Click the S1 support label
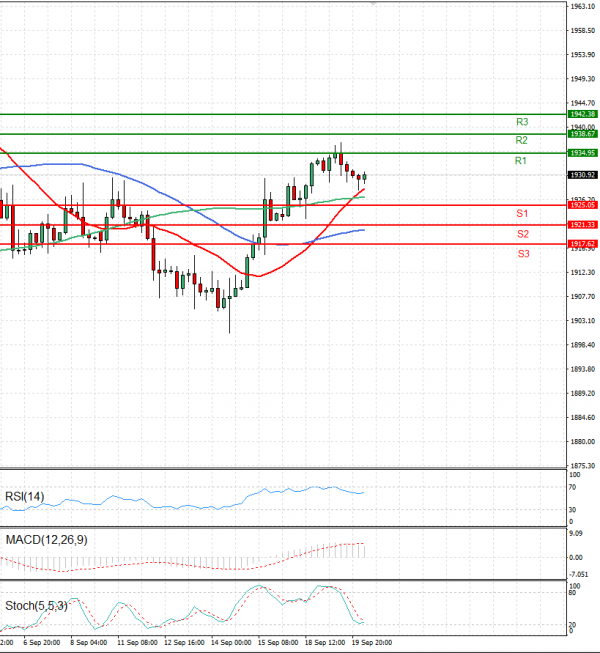This screenshot has height=653, width=600. tap(523, 214)
